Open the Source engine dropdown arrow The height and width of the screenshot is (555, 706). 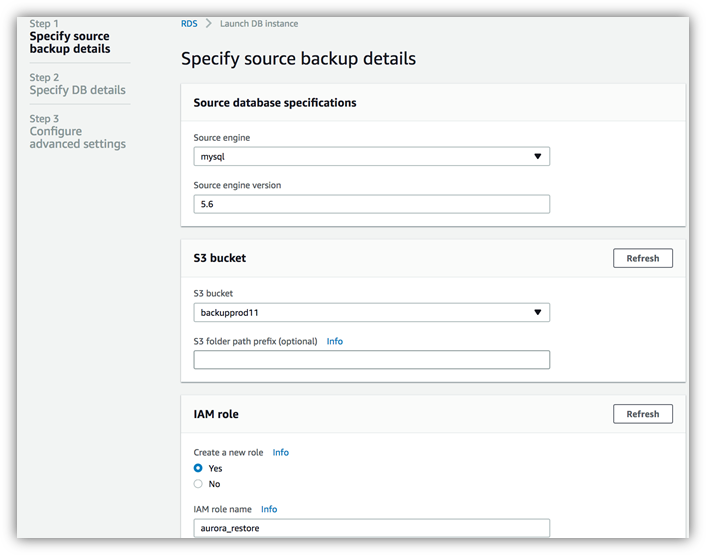coord(537,156)
